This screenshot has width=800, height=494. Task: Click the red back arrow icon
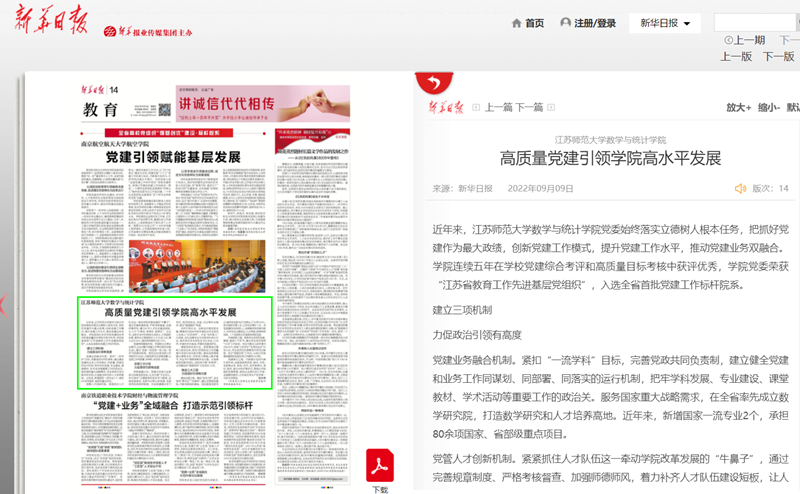[429, 82]
